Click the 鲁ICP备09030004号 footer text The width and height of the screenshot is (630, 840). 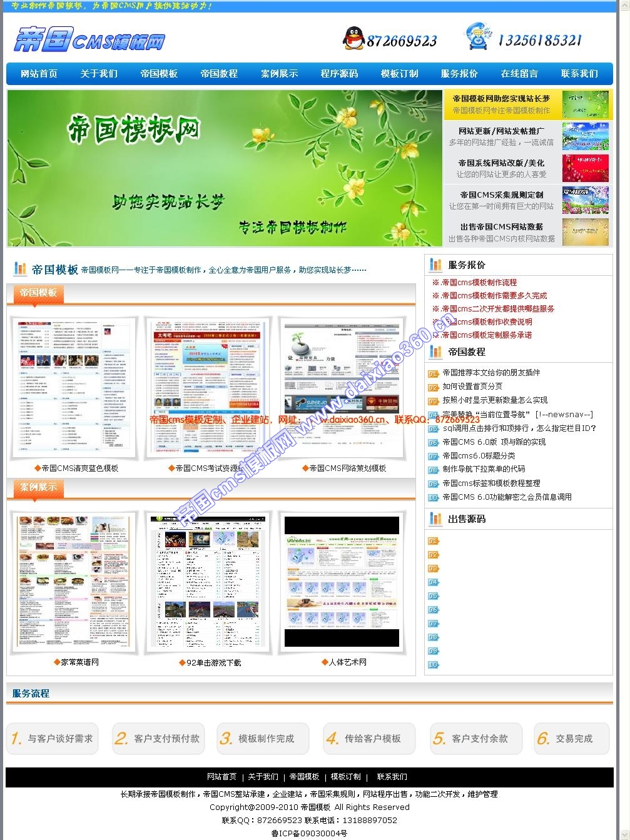309,833
